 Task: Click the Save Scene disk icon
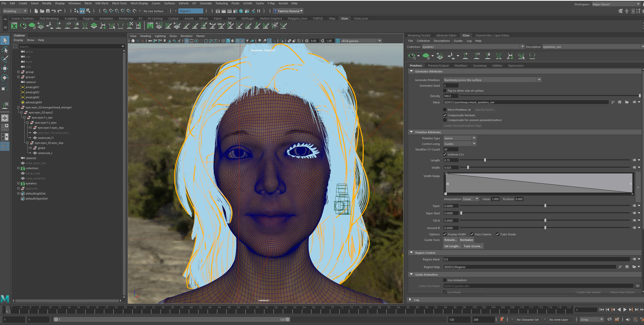[48, 11]
